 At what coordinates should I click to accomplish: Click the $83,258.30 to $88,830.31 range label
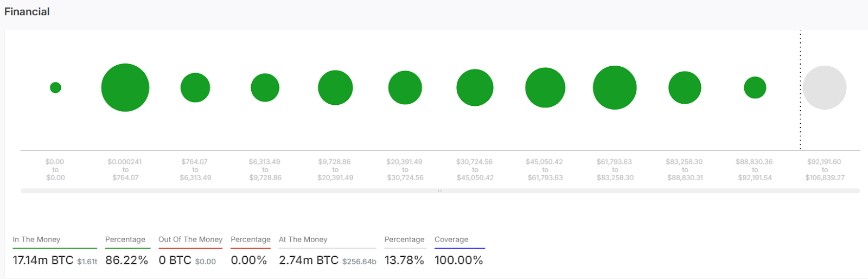coord(685,169)
